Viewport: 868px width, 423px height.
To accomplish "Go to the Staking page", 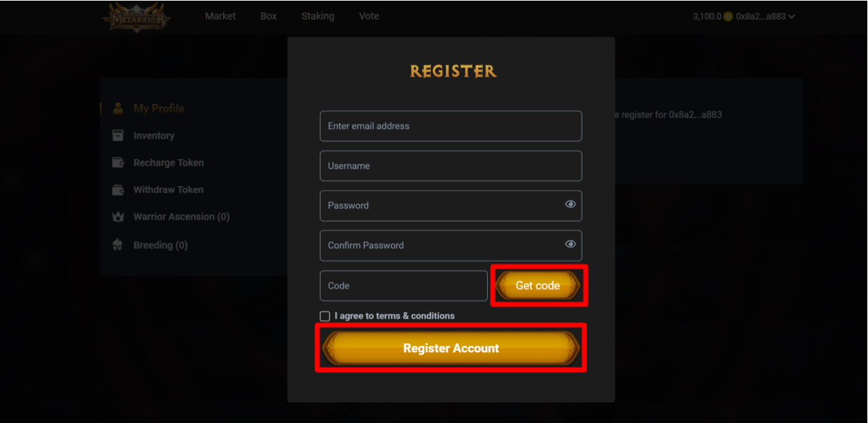I will (x=318, y=16).
